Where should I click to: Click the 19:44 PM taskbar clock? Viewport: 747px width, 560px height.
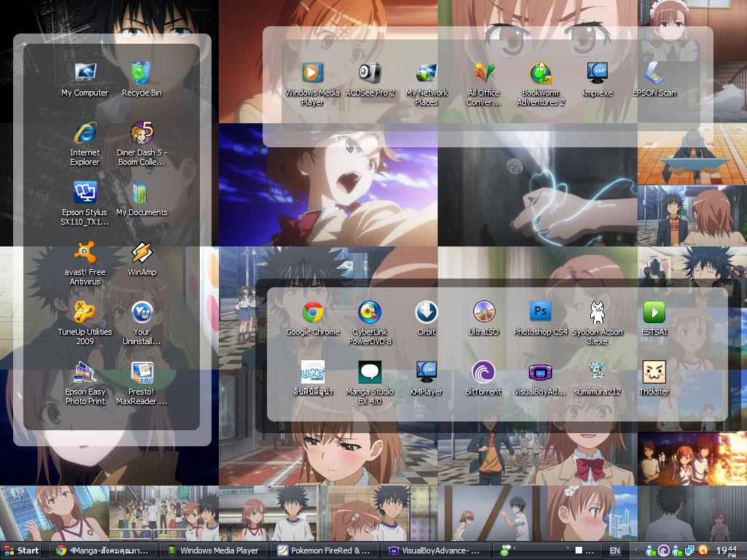727,551
